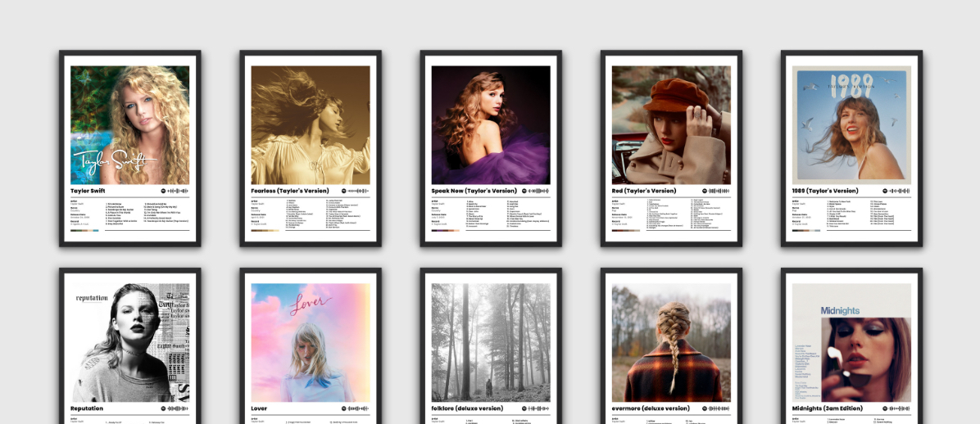980x424 pixels.
Task: Select the color palette strip on Fearless poster
Action: coord(265,231)
